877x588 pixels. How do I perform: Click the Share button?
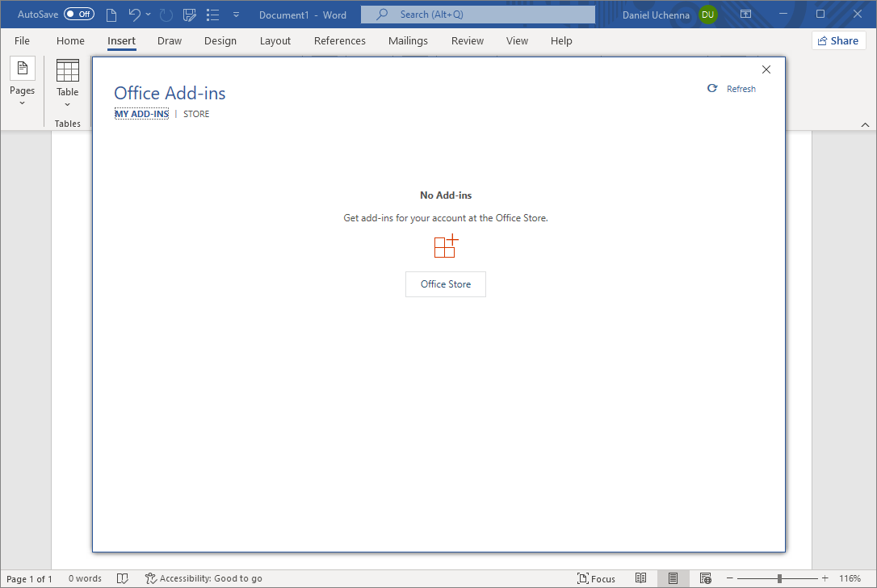pyautogui.click(x=838, y=40)
